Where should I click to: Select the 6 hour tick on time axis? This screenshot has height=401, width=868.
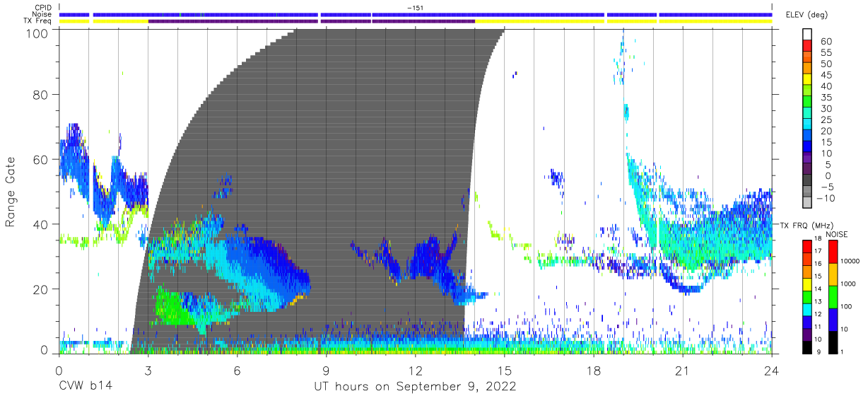coord(237,371)
